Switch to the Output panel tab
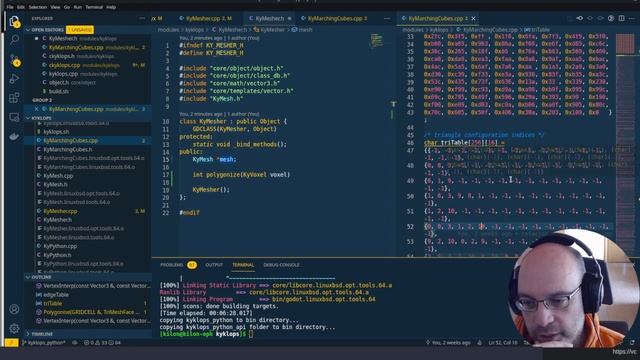The width and height of the screenshot is (640, 360). tap(214, 265)
